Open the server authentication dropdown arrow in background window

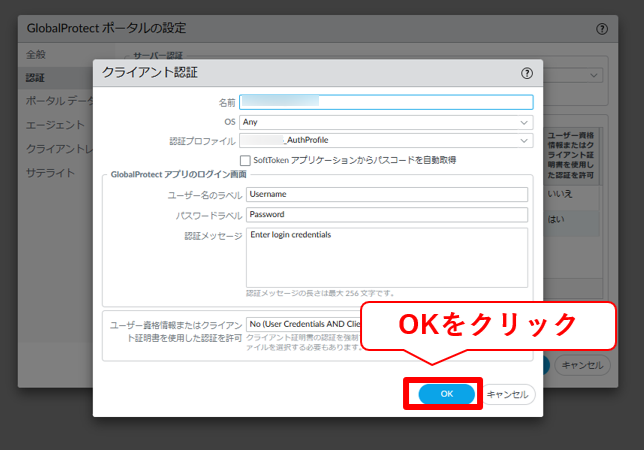[x=593, y=75]
